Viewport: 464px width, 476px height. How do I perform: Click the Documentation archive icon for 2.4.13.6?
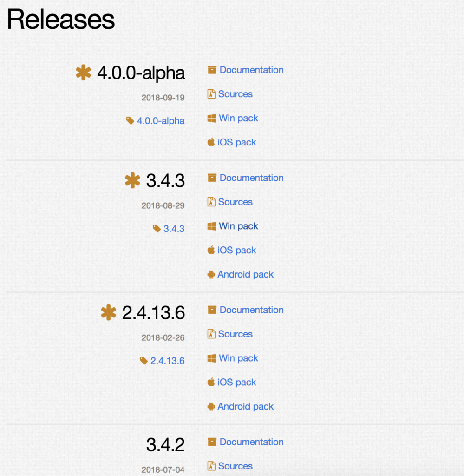pos(212,310)
